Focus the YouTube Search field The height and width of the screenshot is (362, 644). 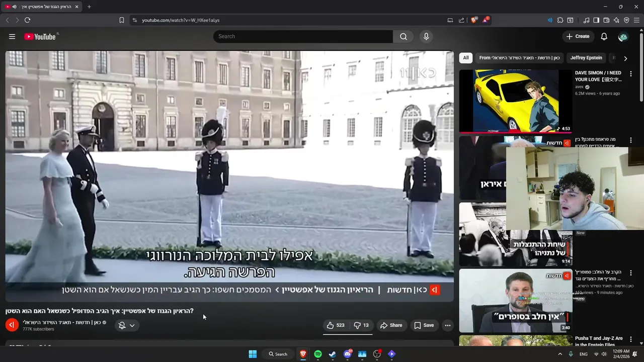click(303, 36)
